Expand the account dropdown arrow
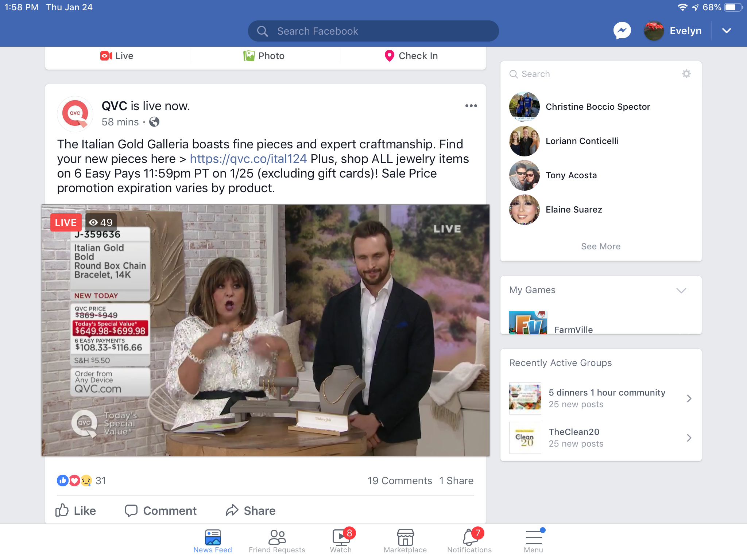747x560 pixels. pos(727,31)
